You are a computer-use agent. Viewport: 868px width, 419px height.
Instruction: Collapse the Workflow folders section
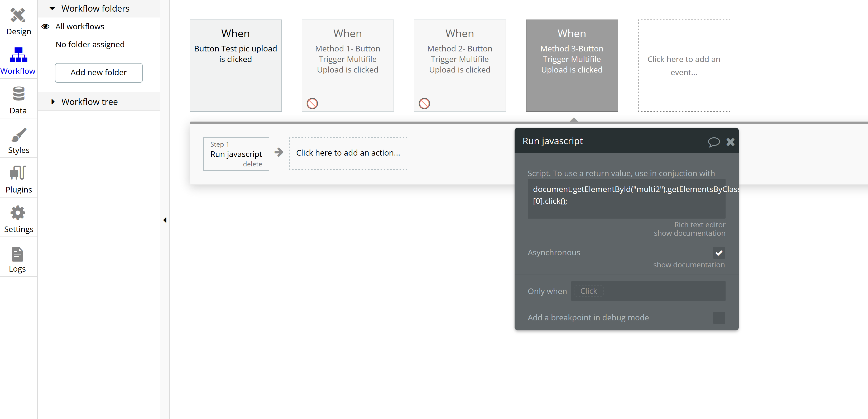52,8
